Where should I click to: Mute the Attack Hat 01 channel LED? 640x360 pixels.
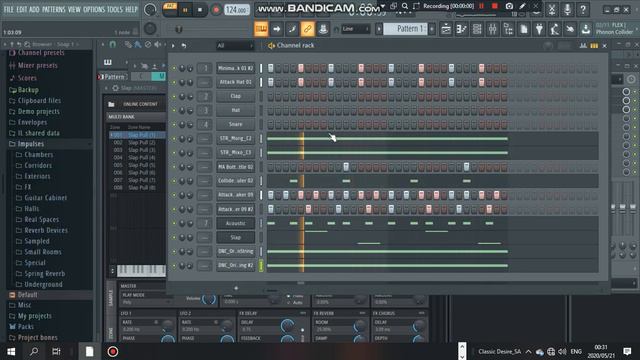point(174,82)
